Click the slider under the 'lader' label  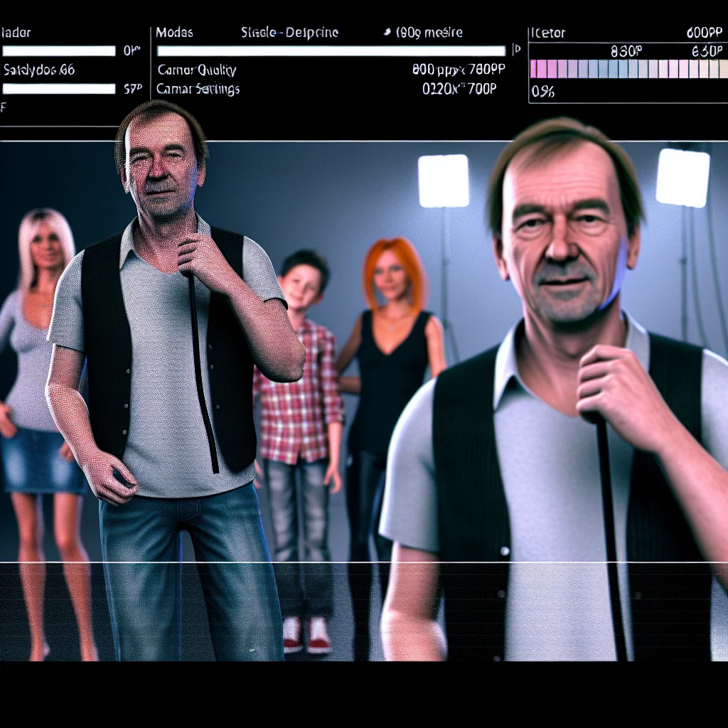point(58,51)
